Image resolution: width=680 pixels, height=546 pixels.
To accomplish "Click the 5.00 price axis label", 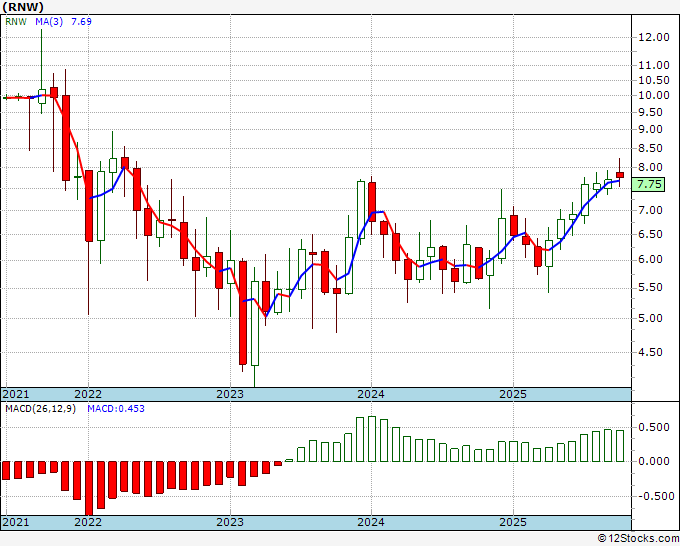I will tap(650, 318).
